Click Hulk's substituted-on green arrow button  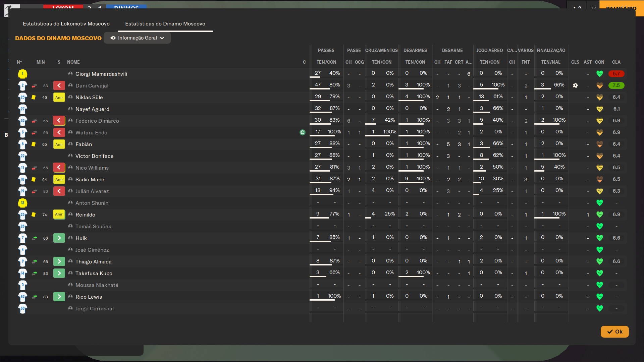click(x=59, y=238)
